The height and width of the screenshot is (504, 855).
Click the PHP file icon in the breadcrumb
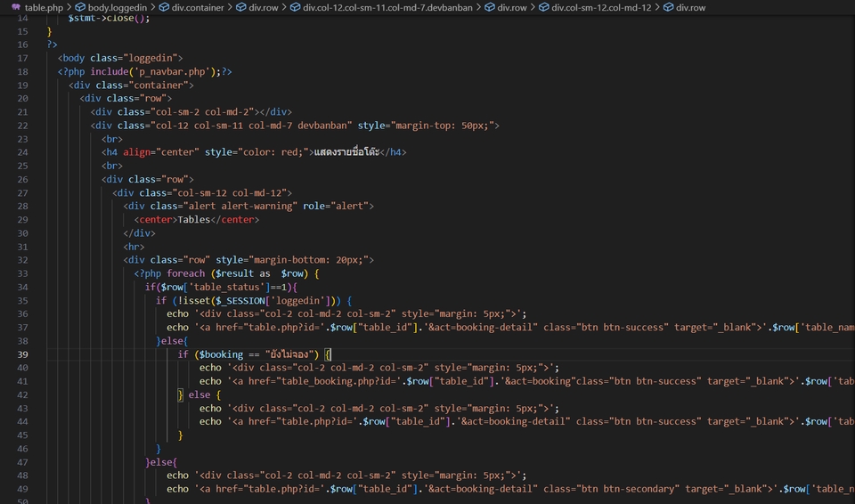coord(16,8)
